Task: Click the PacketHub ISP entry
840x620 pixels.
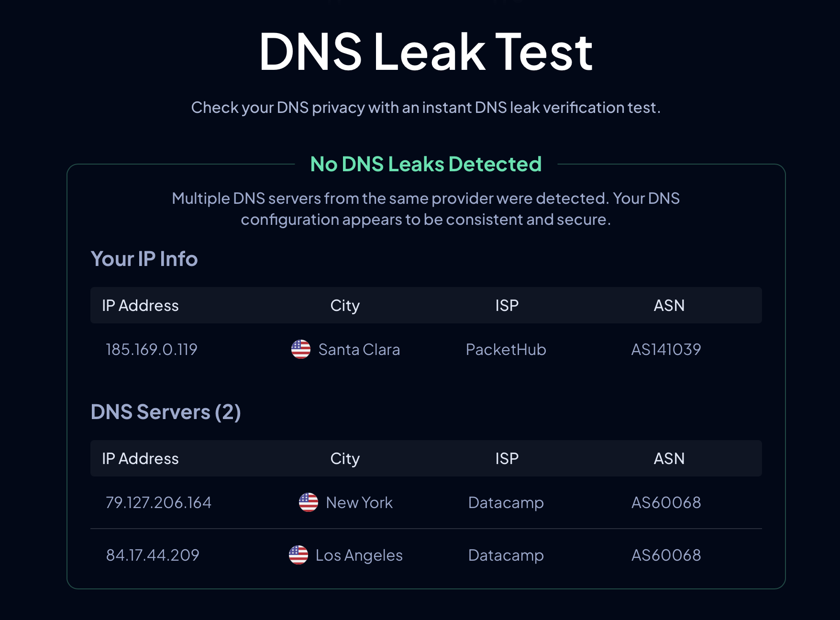Action: click(x=506, y=349)
